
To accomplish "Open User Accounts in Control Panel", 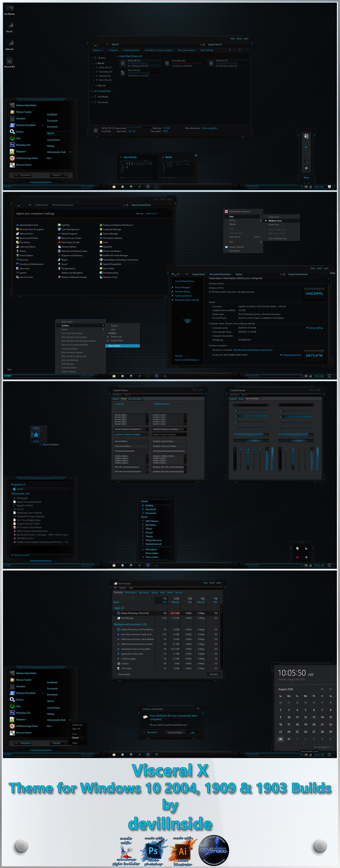I will point(24,277).
